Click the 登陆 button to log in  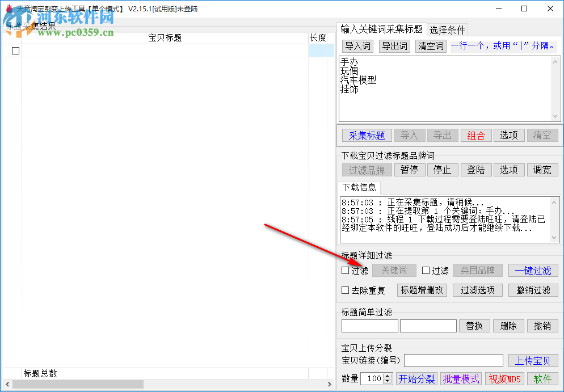tap(476, 170)
